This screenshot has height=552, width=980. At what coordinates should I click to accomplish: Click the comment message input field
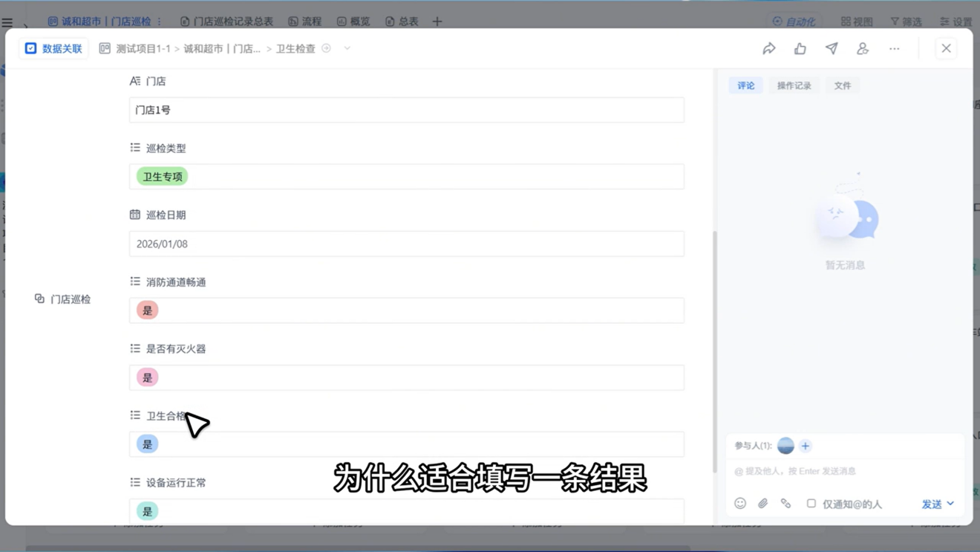point(845,471)
